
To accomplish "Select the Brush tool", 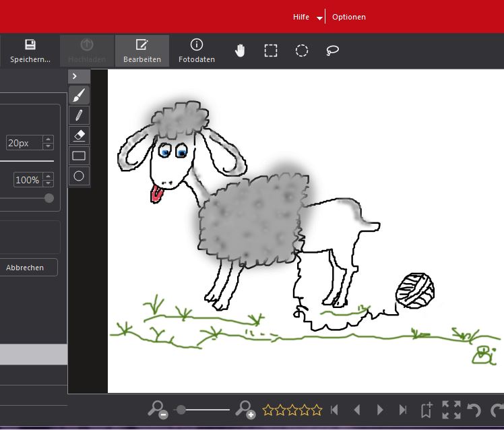I will click(79, 95).
